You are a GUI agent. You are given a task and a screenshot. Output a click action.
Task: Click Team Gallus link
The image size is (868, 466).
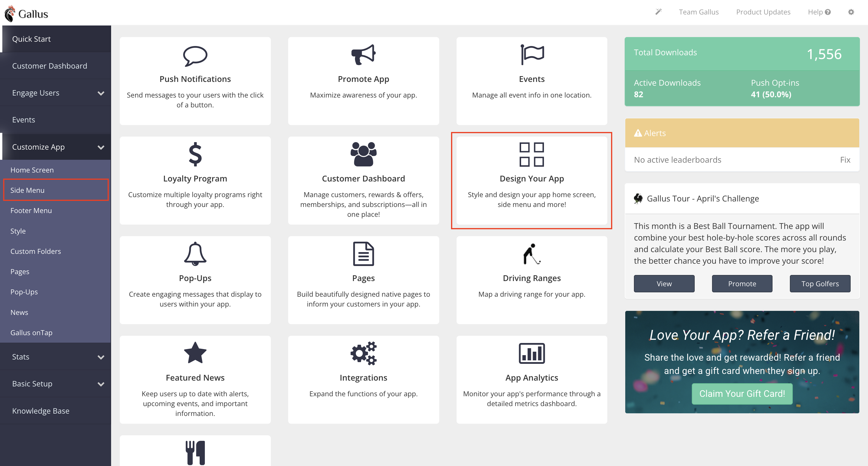pyautogui.click(x=698, y=12)
